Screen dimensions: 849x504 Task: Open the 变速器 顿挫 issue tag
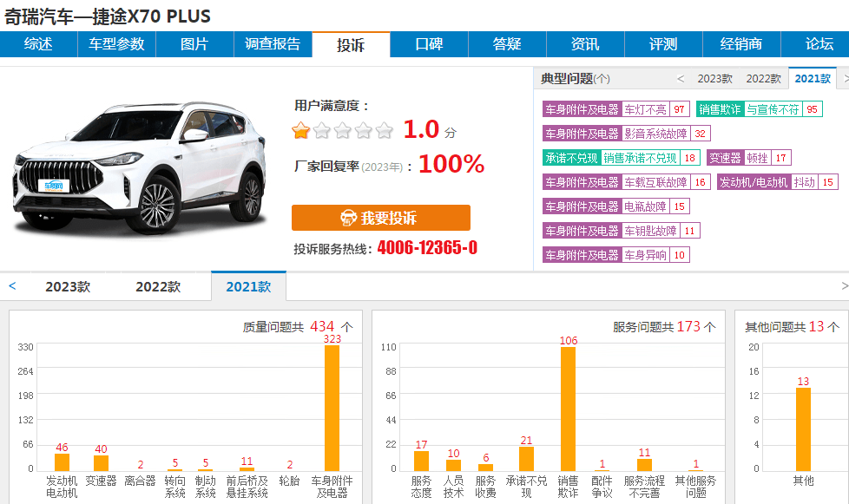(x=749, y=158)
